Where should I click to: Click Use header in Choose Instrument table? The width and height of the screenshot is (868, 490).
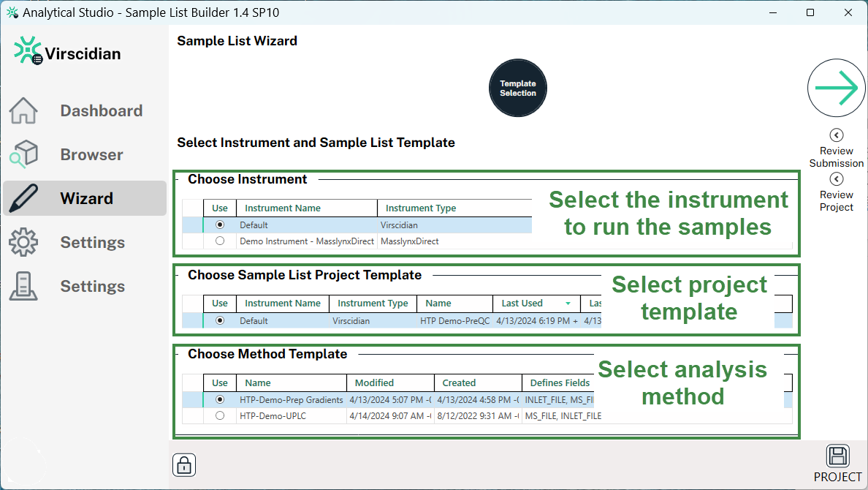(220, 208)
